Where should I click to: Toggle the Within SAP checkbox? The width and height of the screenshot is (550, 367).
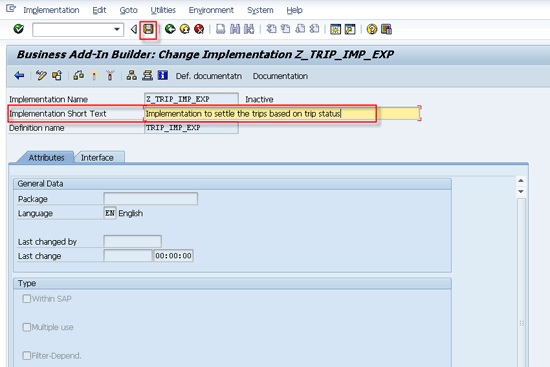(x=27, y=299)
